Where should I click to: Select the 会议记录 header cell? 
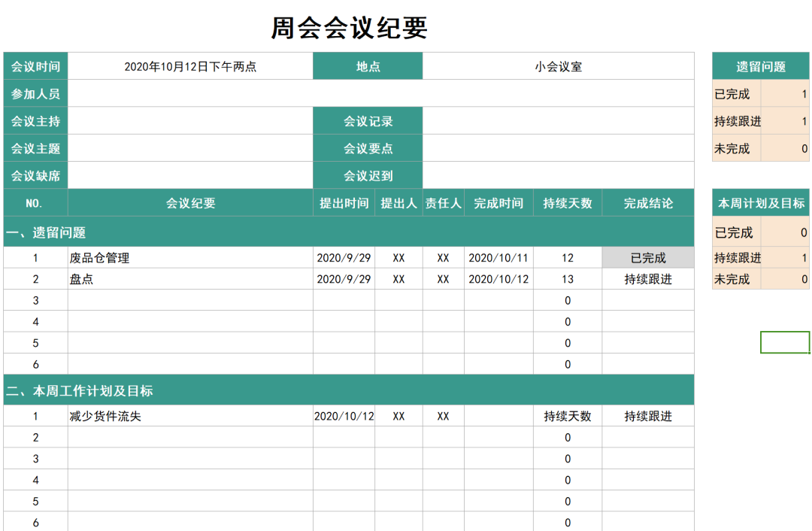click(368, 121)
